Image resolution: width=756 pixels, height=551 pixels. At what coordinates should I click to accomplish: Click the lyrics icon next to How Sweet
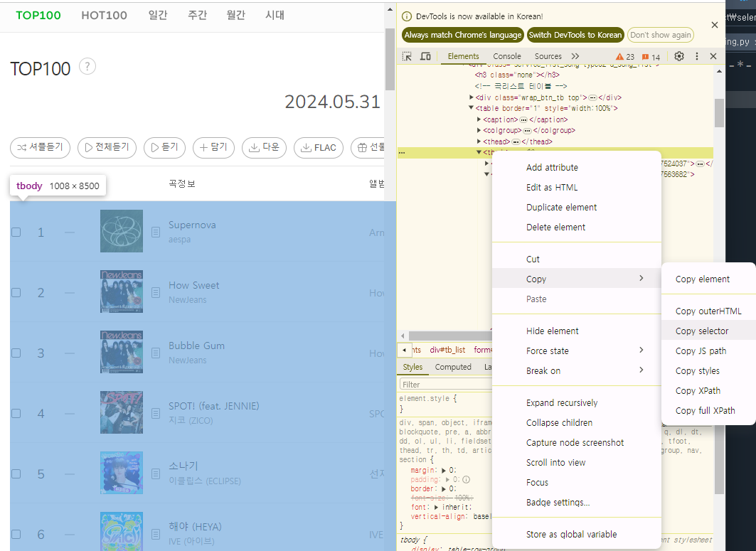(x=156, y=293)
